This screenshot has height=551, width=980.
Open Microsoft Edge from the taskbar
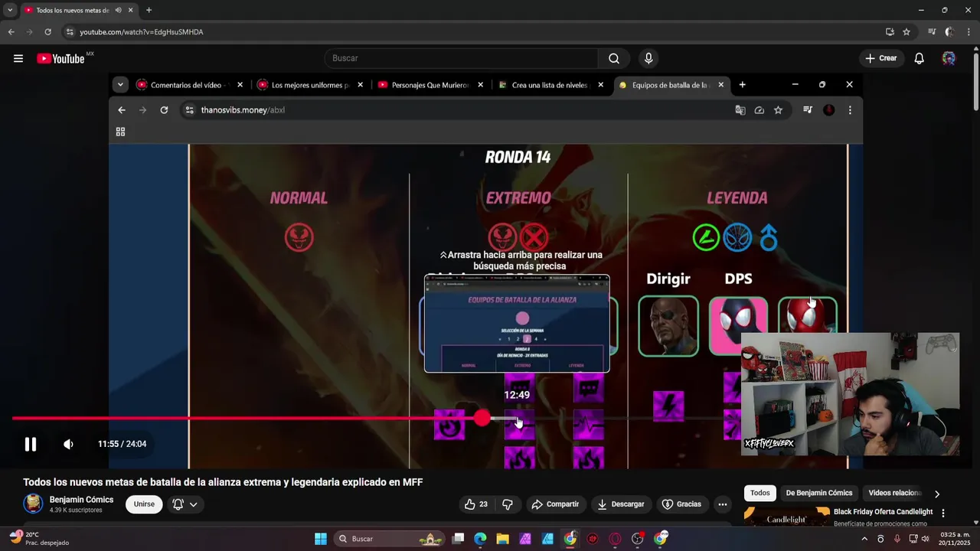[480, 539]
